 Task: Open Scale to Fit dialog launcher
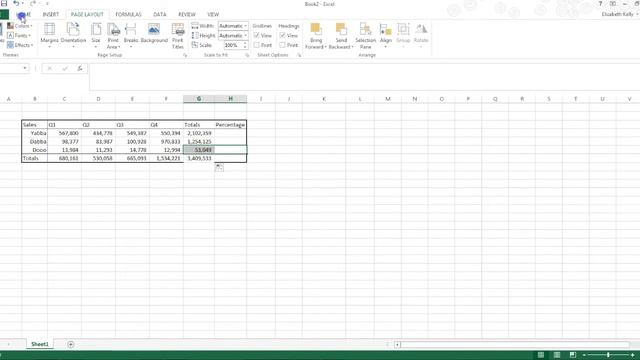pyautogui.click(x=247, y=55)
